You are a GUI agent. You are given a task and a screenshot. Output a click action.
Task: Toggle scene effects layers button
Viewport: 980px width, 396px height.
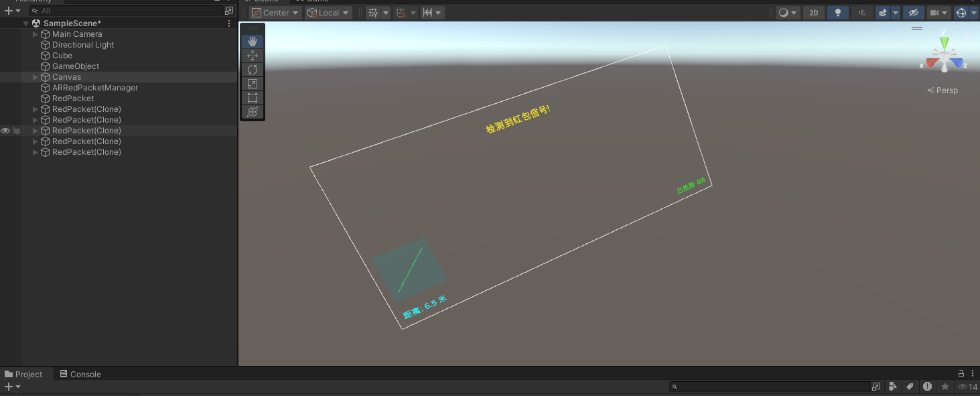click(x=883, y=13)
